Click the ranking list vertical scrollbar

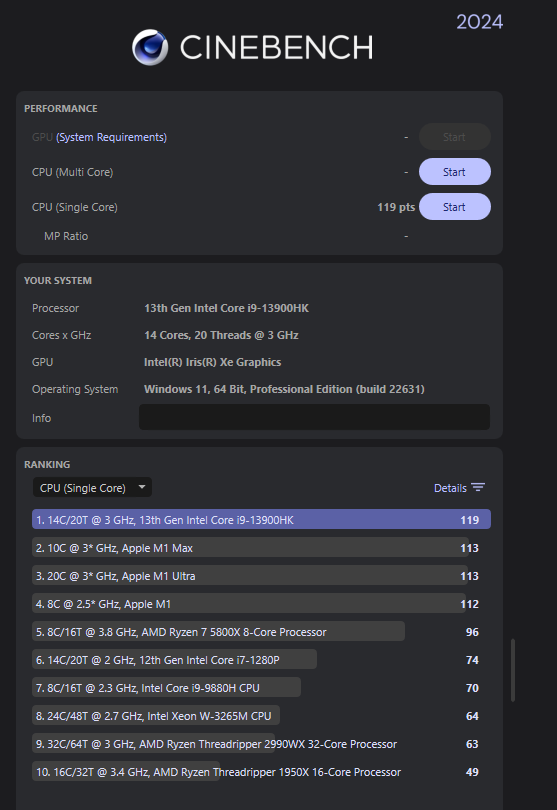click(x=513, y=670)
